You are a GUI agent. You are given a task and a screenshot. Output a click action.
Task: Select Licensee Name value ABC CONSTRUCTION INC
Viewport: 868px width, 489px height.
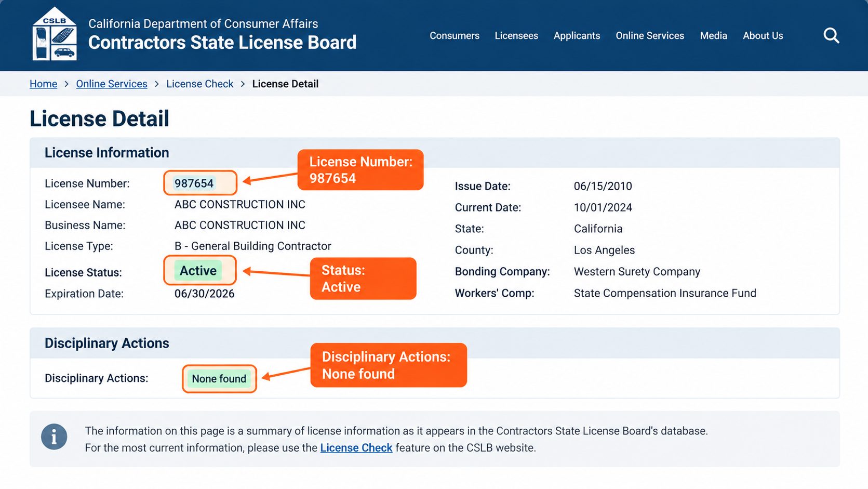tap(240, 205)
